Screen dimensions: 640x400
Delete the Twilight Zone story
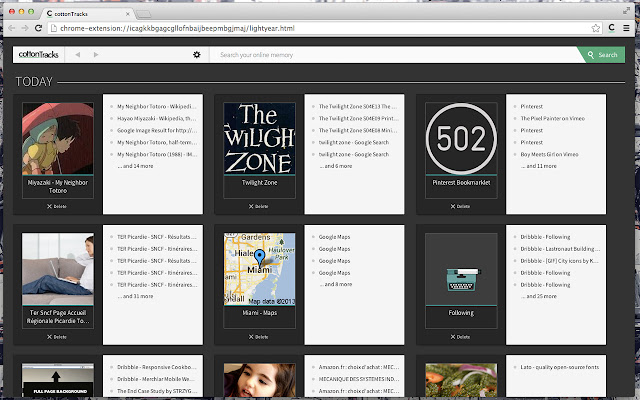[259, 207]
